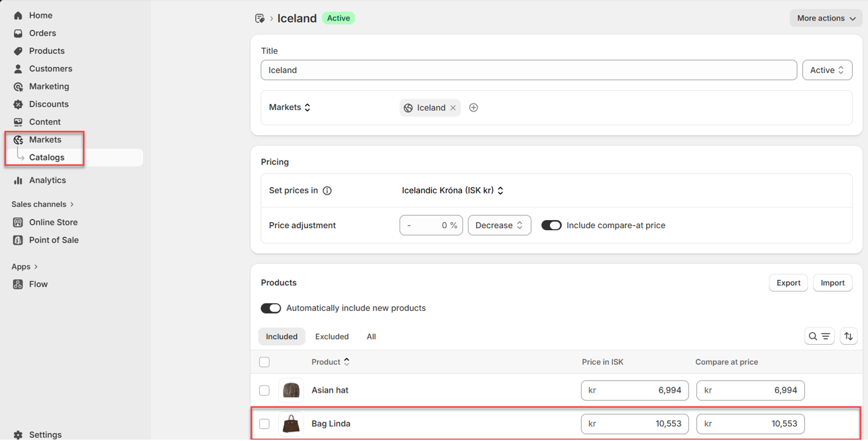Click the Import button

pyautogui.click(x=832, y=283)
